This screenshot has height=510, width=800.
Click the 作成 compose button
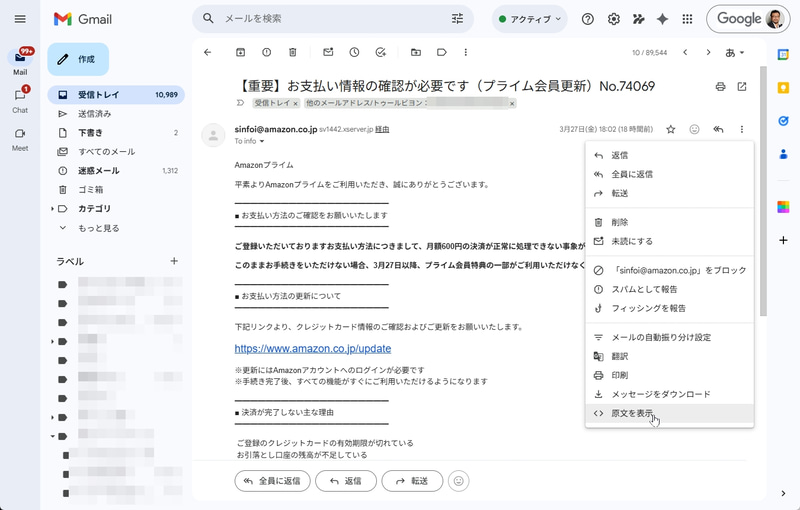[x=78, y=59]
